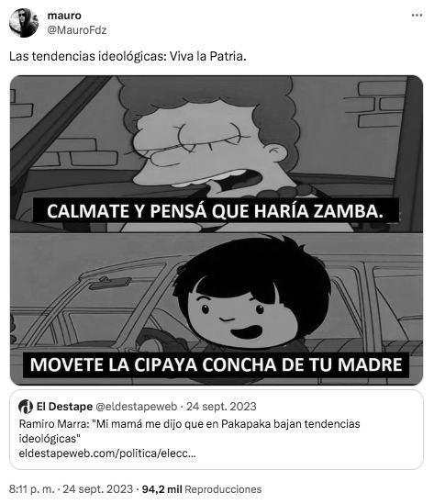Open quoted tweet text about Ramiro Marra
This screenshot has width=434, height=504.
click(189, 431)
